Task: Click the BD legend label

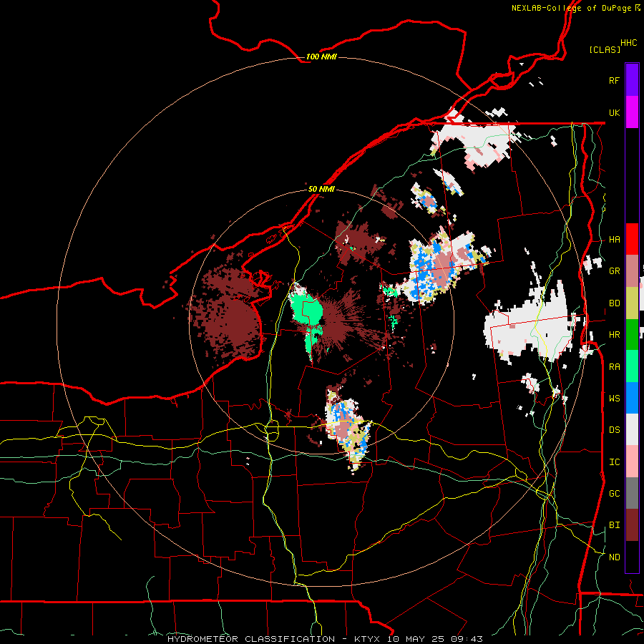Action: 614,303
